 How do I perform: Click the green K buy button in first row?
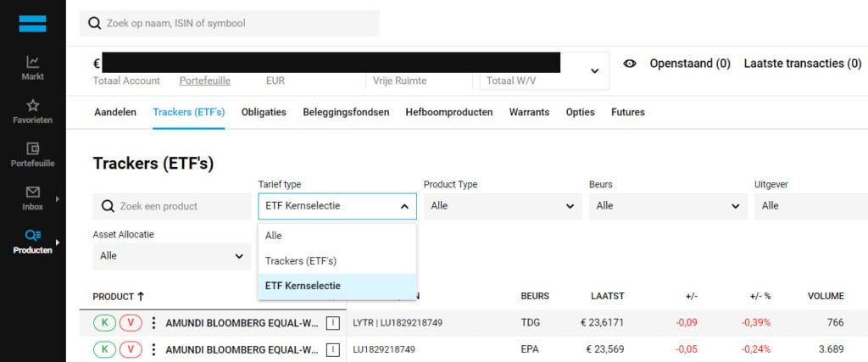[x=104, y=323]
